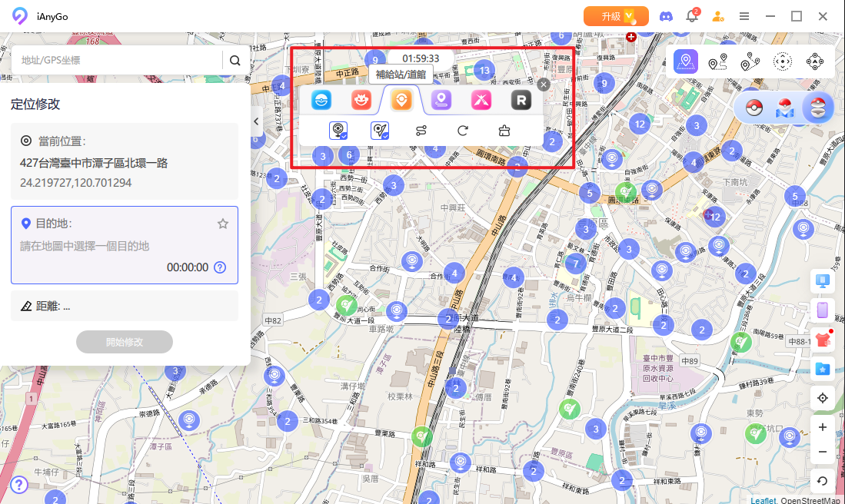Viewport: 845px width, 504px height.
Task: Zoom in on the map
Action: (x=823, y=427)
